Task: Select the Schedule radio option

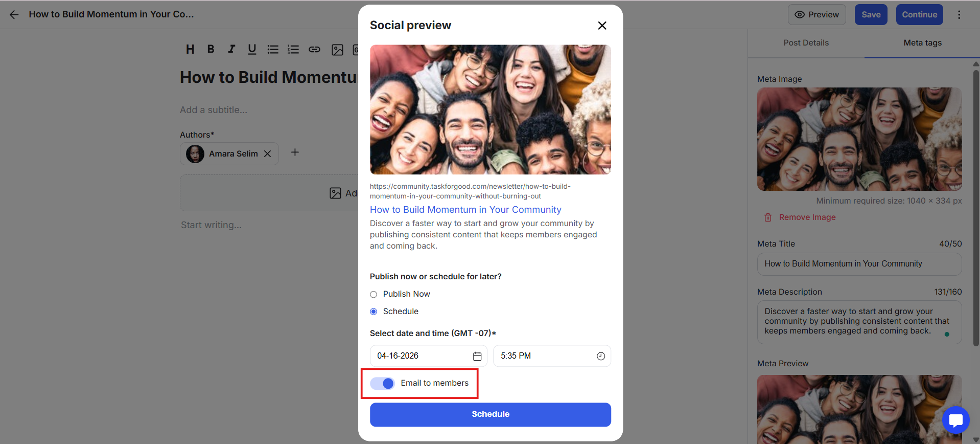Action: (x=374, y=312)
